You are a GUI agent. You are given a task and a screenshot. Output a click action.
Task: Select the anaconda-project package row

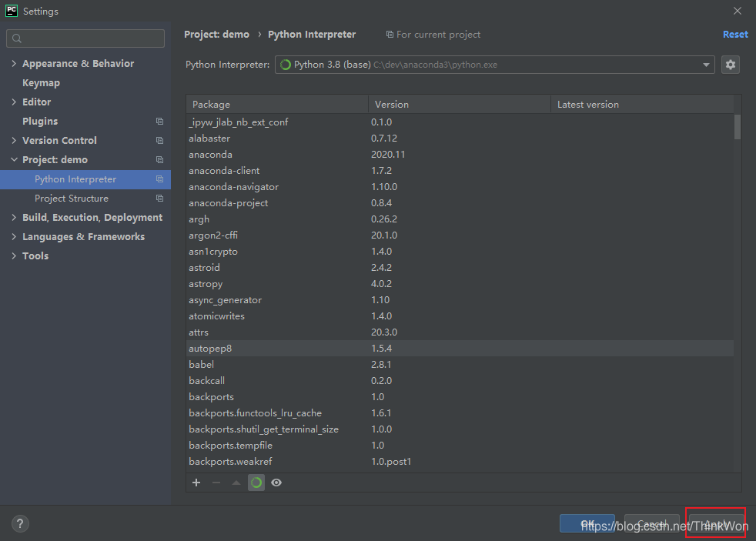[460, 203]
